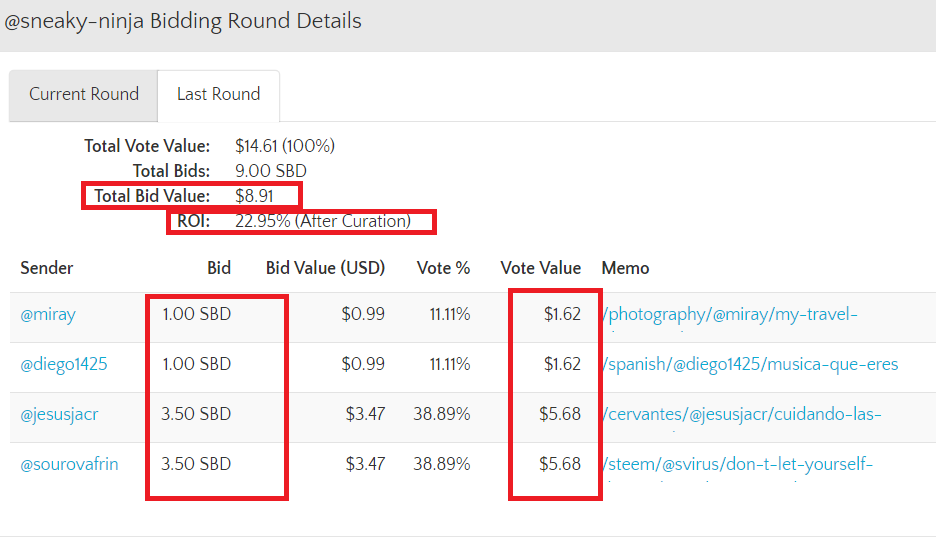Click the Memo column header
The width and height of the screenshot is (936, 540).
click(625, 268)
